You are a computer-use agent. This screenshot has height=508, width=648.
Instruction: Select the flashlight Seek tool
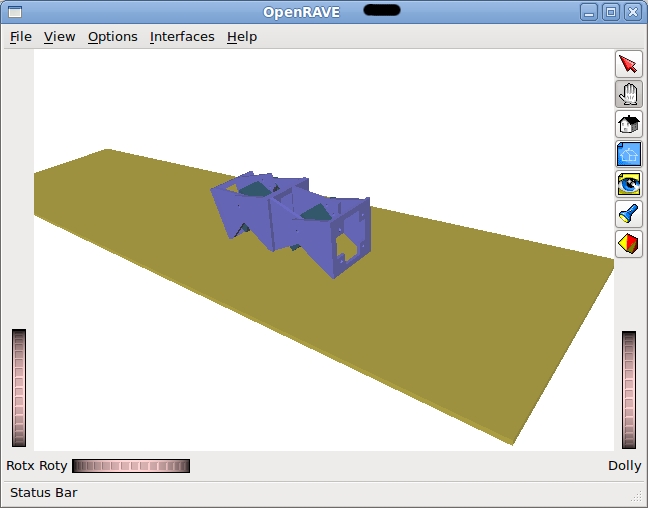pos(628,213)
